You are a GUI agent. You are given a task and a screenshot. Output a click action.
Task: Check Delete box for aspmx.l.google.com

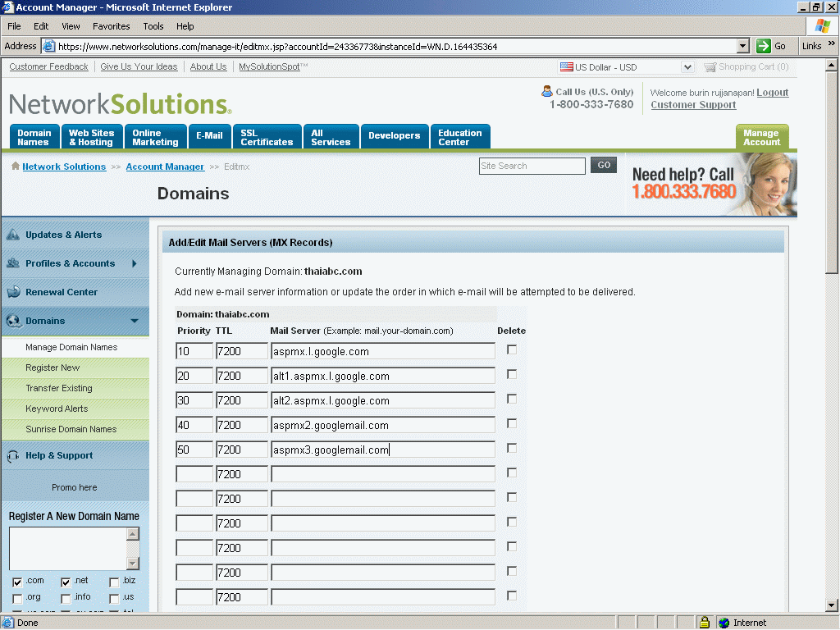pyautogui.click(x=512, y=349)
